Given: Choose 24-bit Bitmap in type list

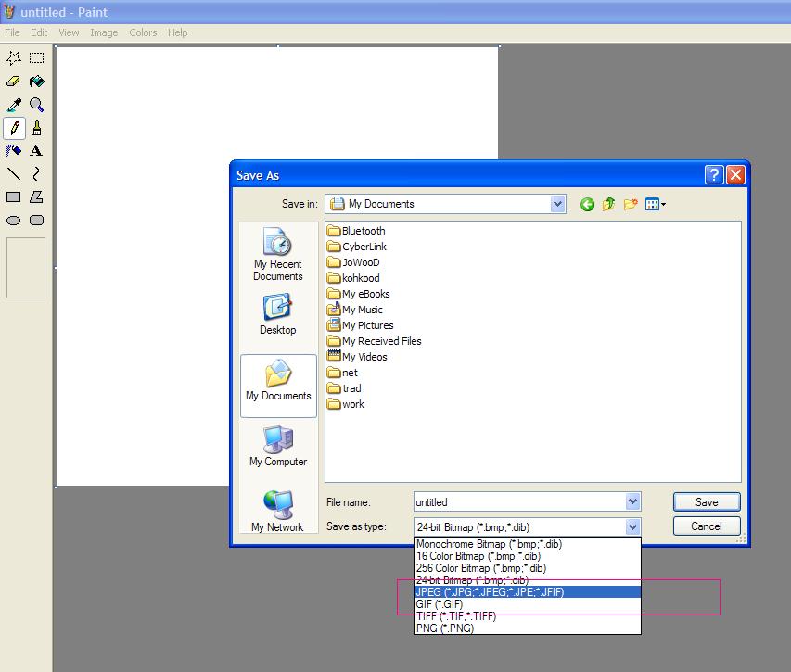Looking at the screenshot, I should click(527, 580).
